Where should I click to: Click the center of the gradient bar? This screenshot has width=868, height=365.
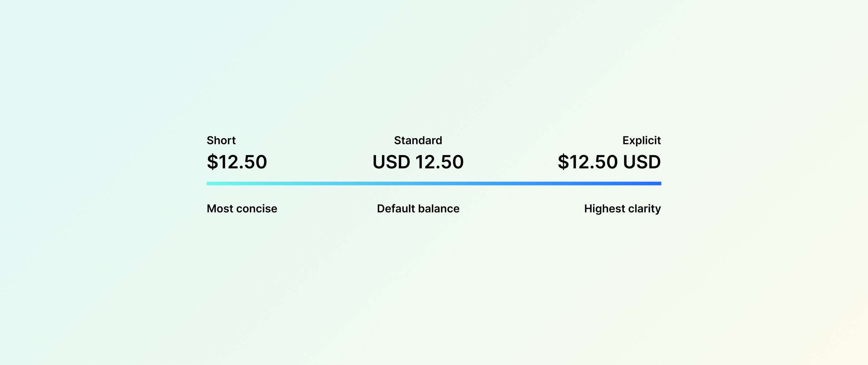pyautogui.click(x=434, y=183)
